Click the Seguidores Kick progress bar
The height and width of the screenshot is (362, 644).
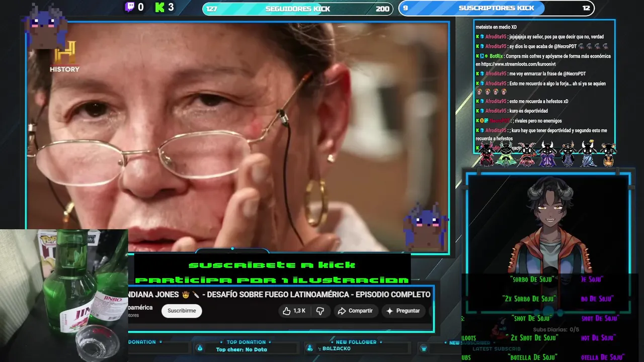[x=297, y=9]
